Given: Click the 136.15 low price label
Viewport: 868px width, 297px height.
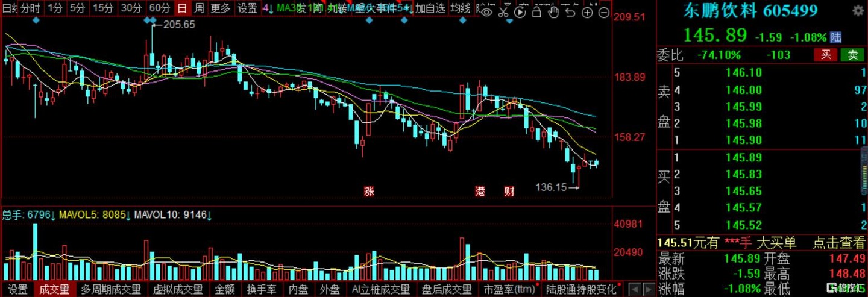Looking at the screenshot, I should (x=551, y=187).
